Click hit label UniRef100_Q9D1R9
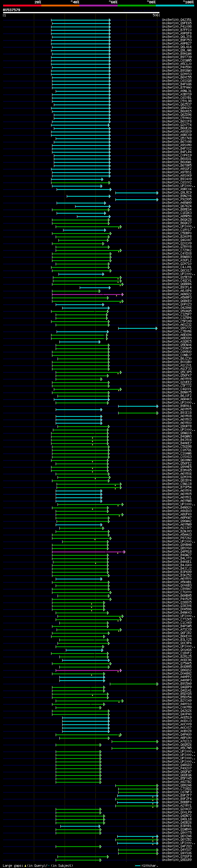Screen dimensions: 197x868 [x=177, y=860]
